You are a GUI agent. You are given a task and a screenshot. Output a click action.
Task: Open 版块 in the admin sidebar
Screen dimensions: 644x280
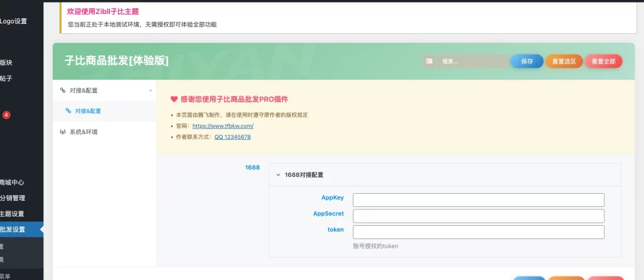6,62
